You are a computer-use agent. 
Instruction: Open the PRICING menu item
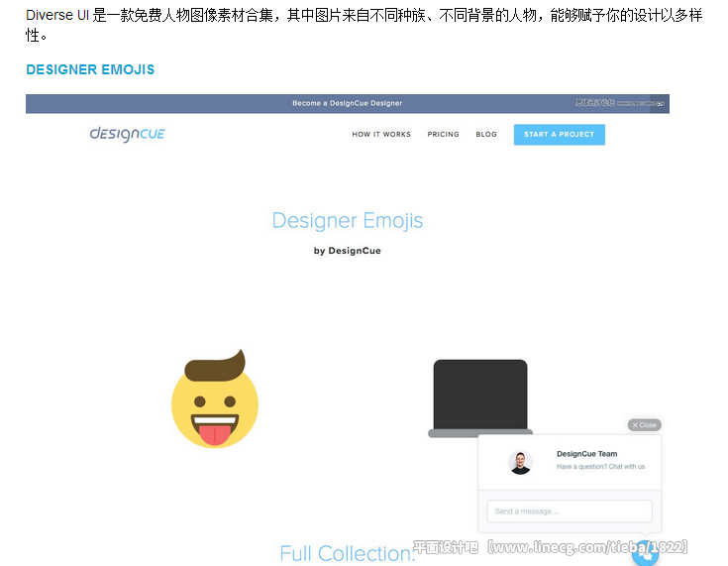pos(443,134)
